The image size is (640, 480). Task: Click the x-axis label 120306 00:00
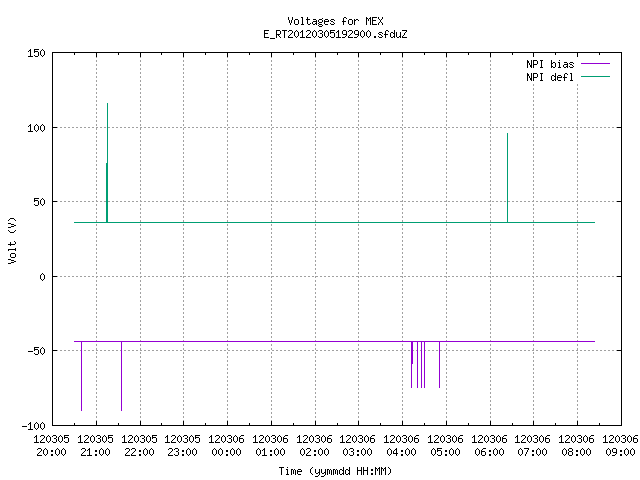click(x=227, y=446)
